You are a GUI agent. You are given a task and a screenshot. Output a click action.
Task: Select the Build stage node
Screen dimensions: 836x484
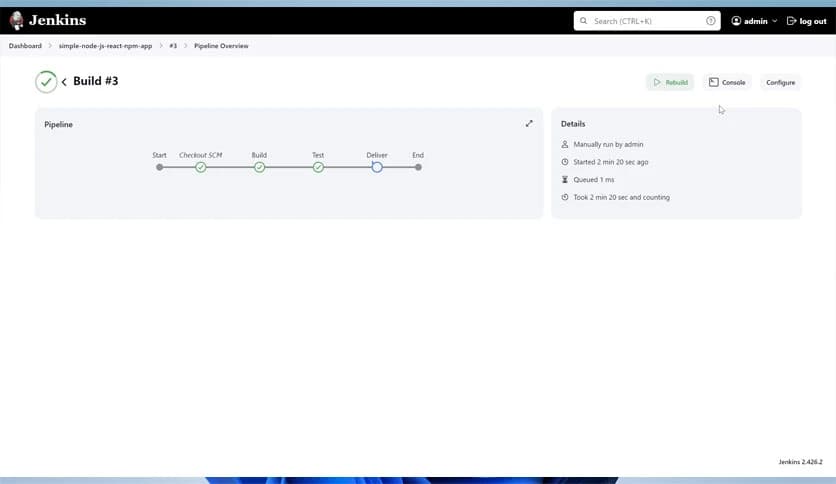click(x=259, y=167)
